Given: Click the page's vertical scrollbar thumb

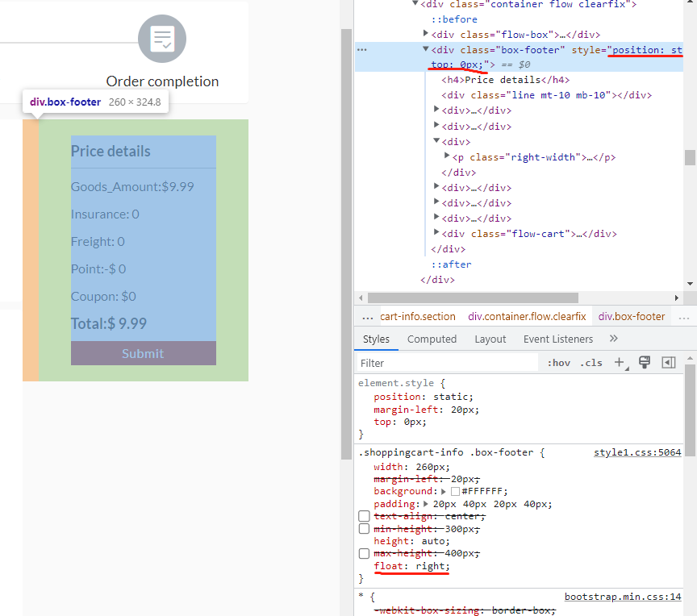Looking at the screenshot, I should 346,244.
